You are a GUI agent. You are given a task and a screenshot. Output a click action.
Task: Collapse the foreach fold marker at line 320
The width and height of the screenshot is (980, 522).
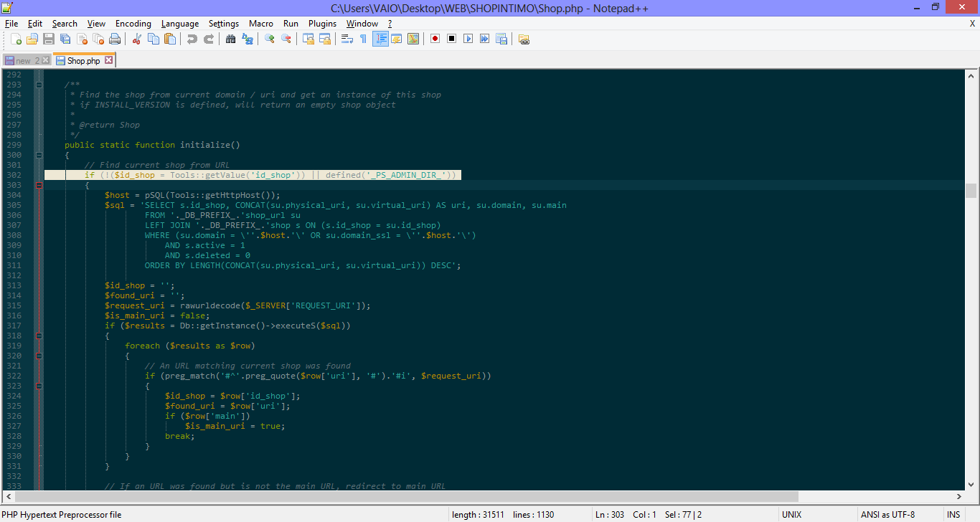point(39,356)
